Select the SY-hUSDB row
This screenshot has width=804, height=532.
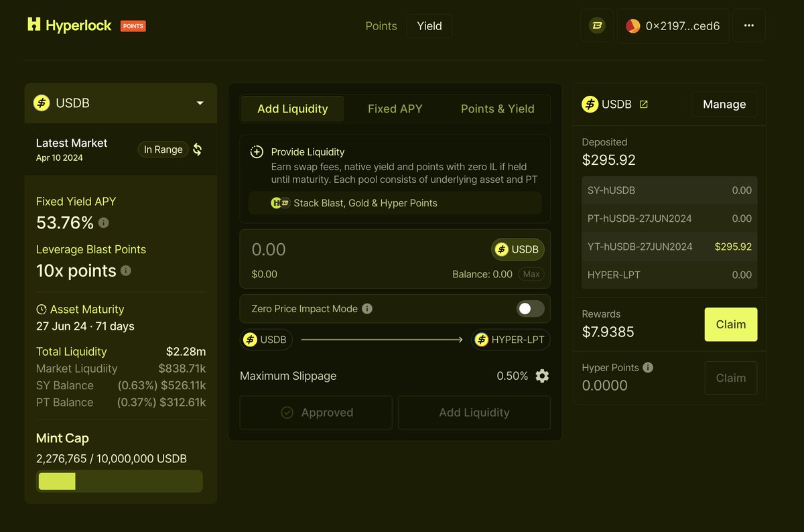coord(669,190)
